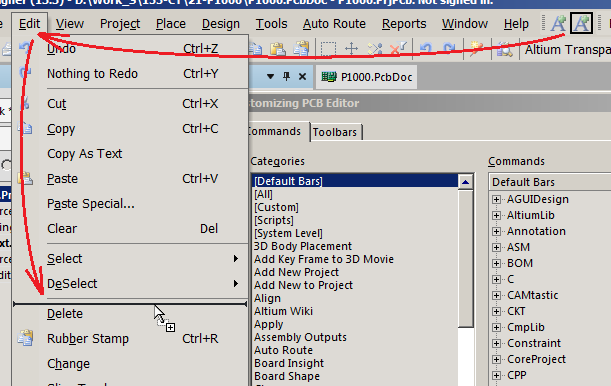Open the DeSelect submenu
Viewport: 611px width, 386px height.
(x=130, y=284)
